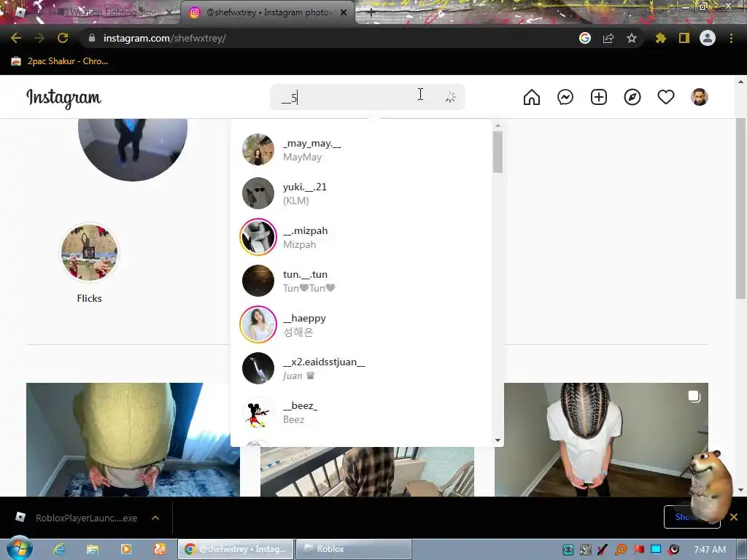This screenshot has height=560, width=747.
Task: Bookmark this page with star icon
Action: coord(631,38)
